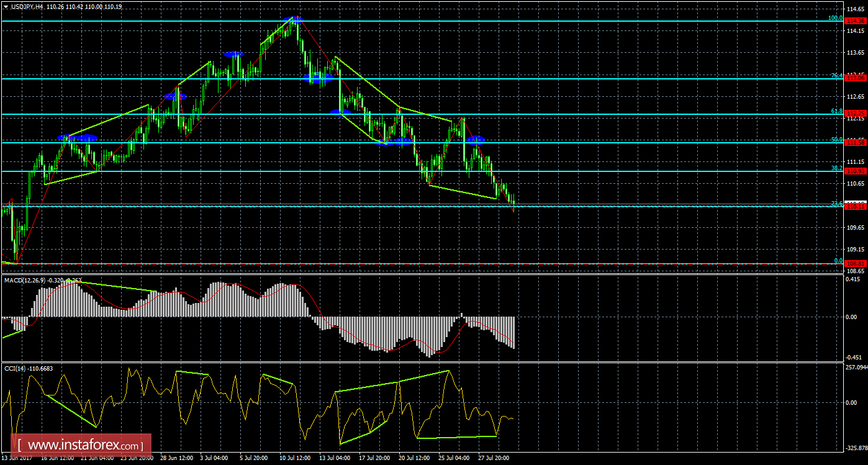The image size is (868, 465).
Task: Click the 23 Jun 20:00 time label
Action: (x=137, y=458)
